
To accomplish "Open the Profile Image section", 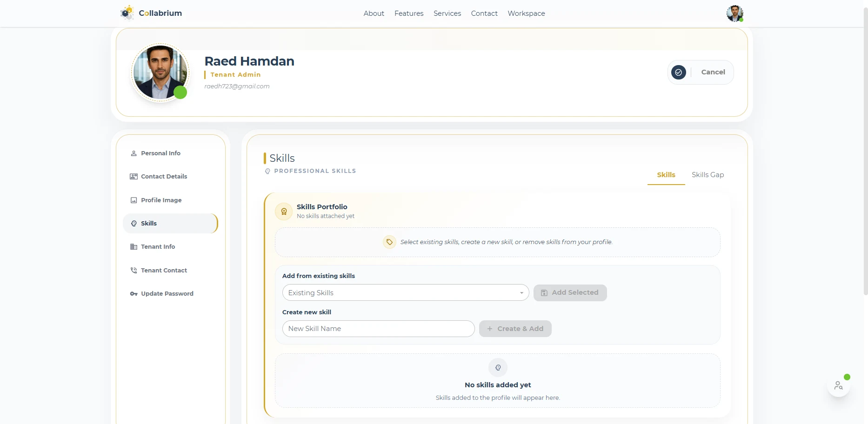I will tap(170, 200).
